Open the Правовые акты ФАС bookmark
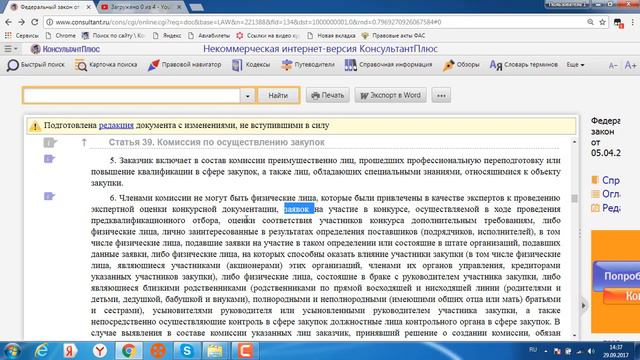 (393, 36)
